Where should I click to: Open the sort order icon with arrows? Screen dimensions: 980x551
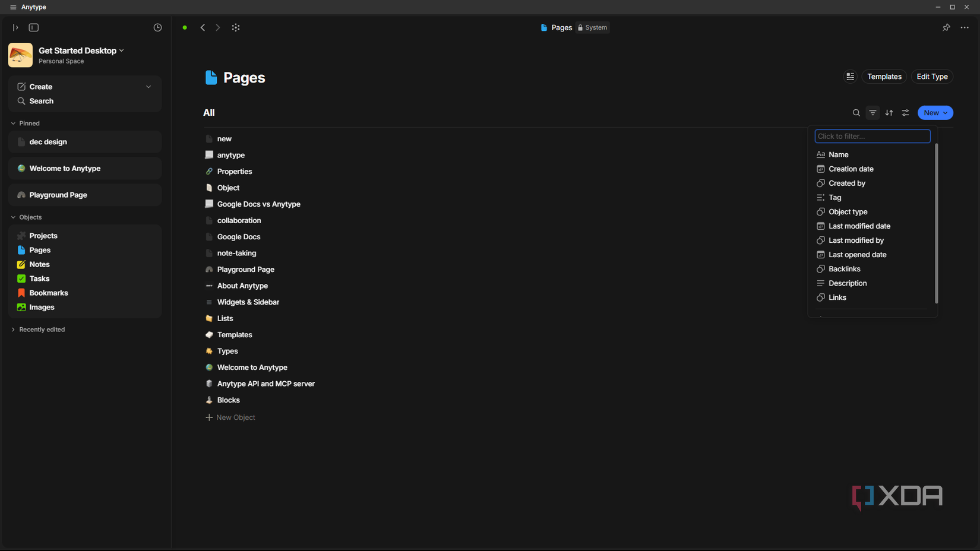[889, 112]
